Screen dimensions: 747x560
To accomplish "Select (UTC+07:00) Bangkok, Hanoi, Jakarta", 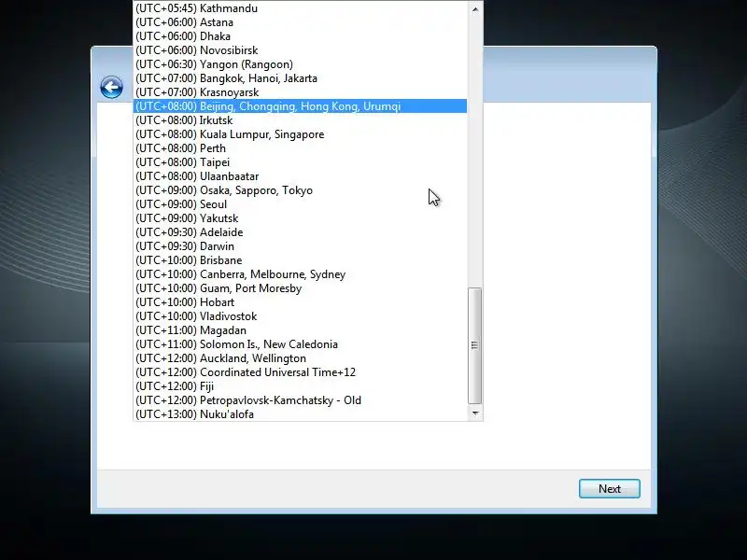I will point(300,78).
